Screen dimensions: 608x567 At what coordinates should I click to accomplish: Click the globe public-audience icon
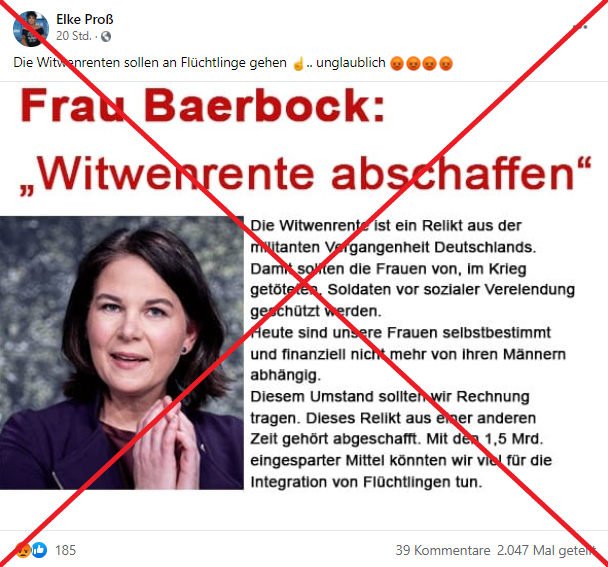coord(106,36)
